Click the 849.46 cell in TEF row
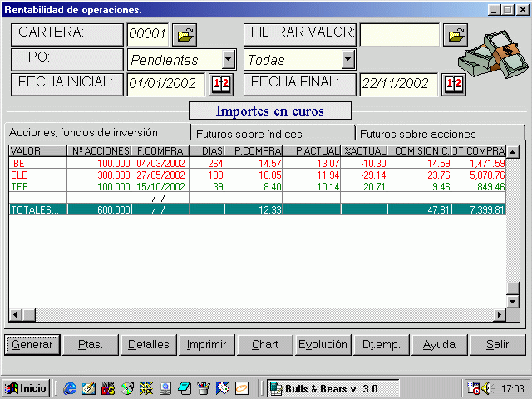 click(x=479, y=186)
